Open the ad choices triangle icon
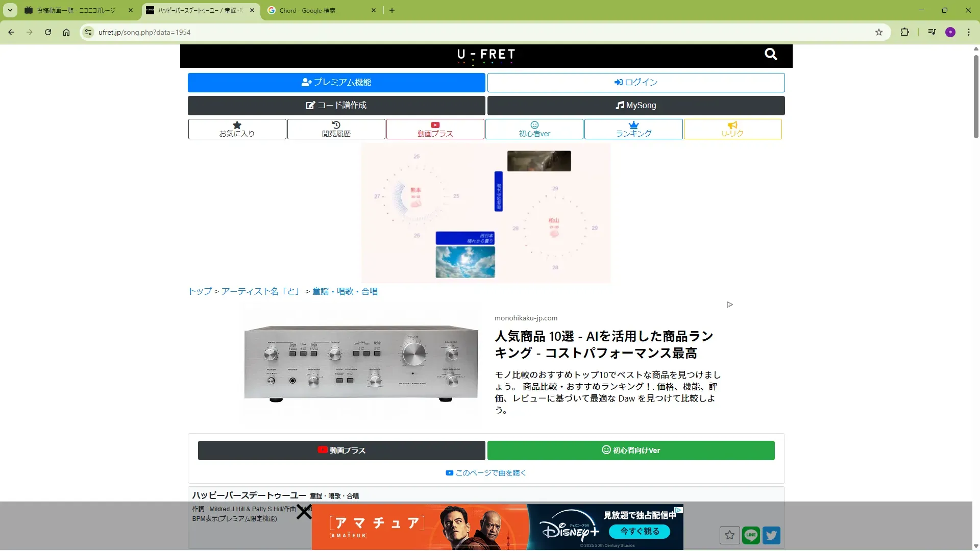This screenshot has width=980, height=551. pos(730,305)
